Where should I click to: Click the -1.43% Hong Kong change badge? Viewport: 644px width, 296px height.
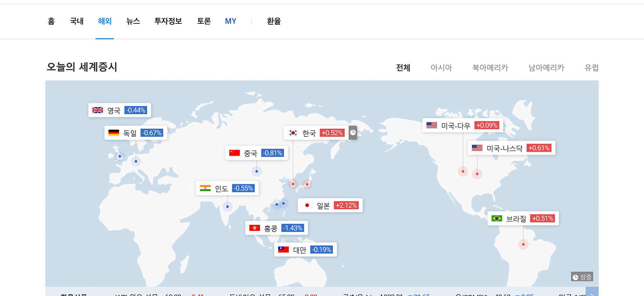[x=293, y=228]
